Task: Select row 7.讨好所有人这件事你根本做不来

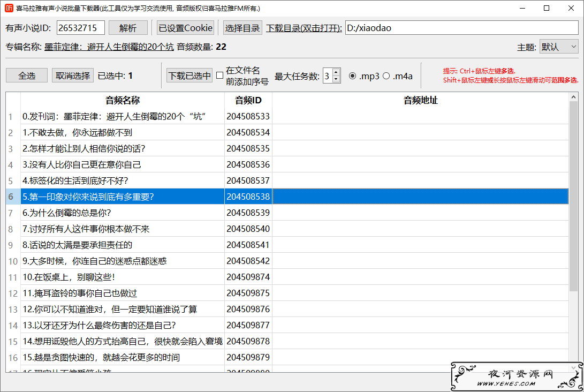Action: [x=123, y=229]
